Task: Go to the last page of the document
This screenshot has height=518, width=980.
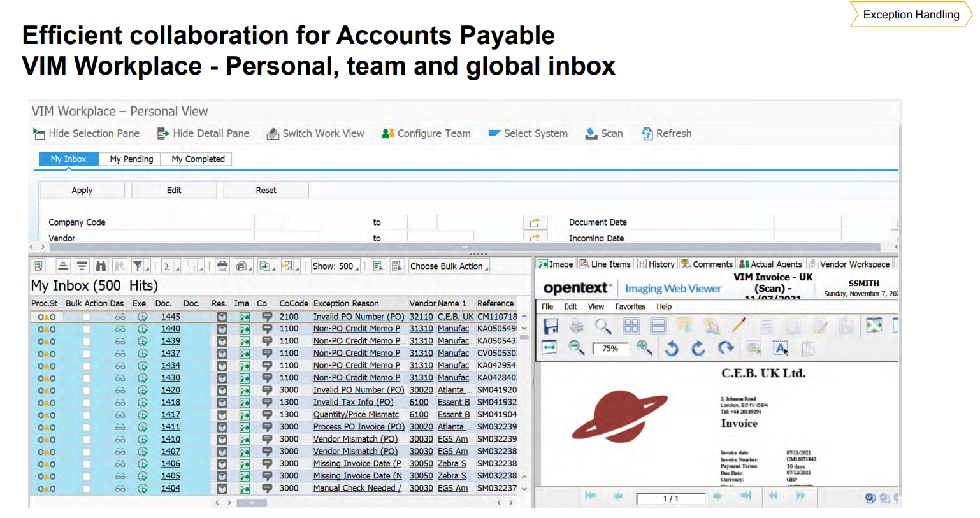Action: (x=745, y=496)
